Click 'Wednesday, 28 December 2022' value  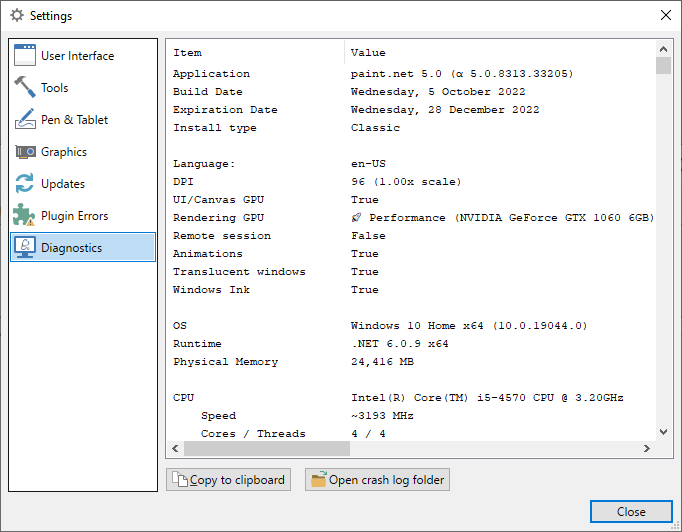click(445, 110)
